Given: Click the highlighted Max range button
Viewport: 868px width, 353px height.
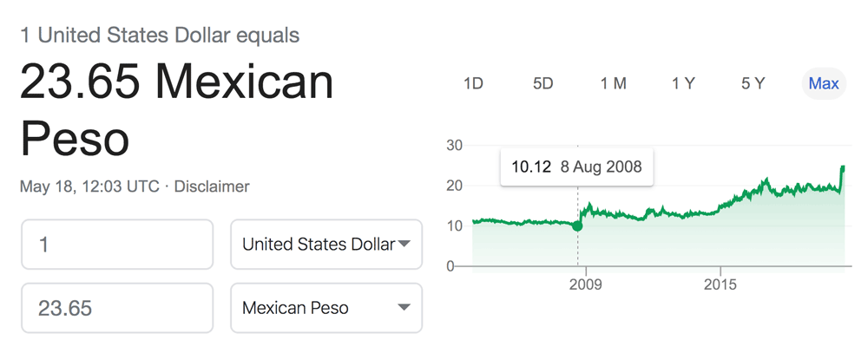Looking at the screenshot, I should tap(824, 83).
